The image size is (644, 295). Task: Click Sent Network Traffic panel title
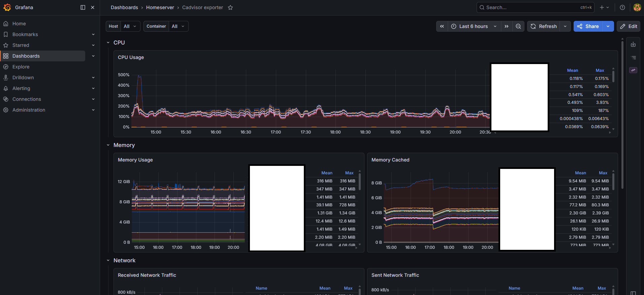click(395, 275)
